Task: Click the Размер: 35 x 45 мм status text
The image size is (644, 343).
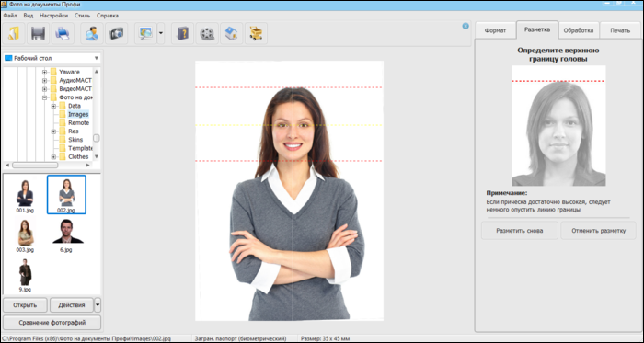Action: pos(326,339)
